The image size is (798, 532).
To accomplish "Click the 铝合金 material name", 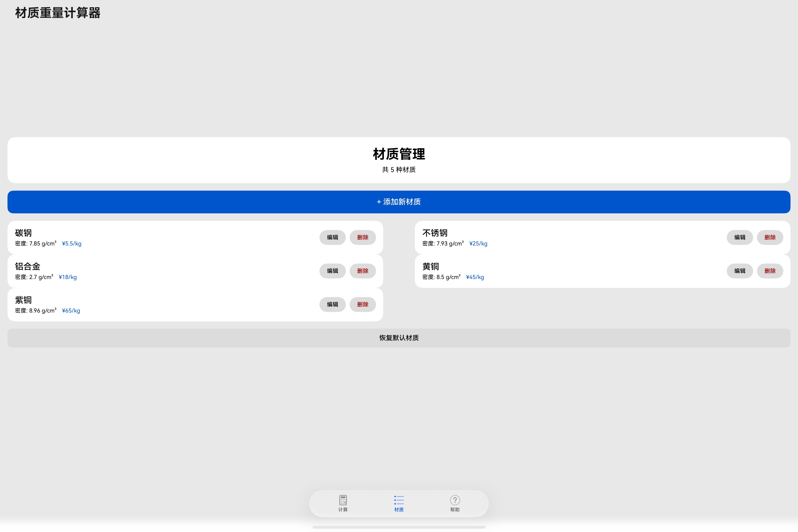I will [x=28, y=267].
